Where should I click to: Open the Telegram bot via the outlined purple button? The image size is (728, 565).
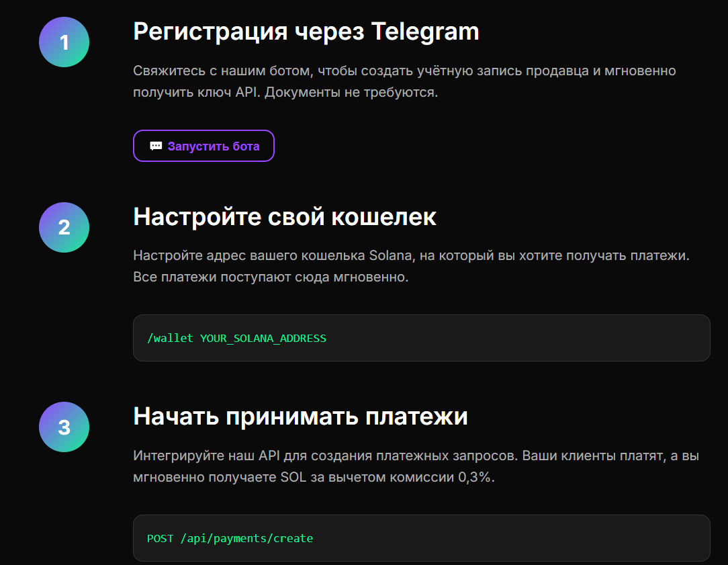(203, 146)
